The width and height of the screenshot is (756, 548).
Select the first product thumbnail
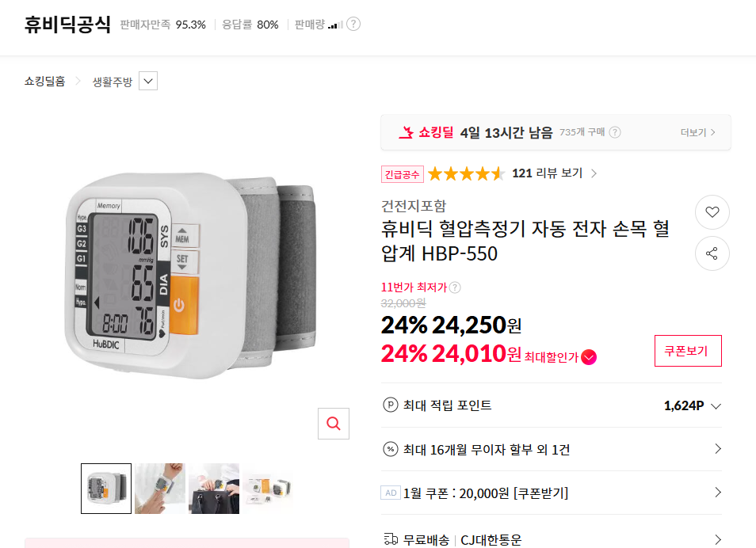[x=106, y=489]
